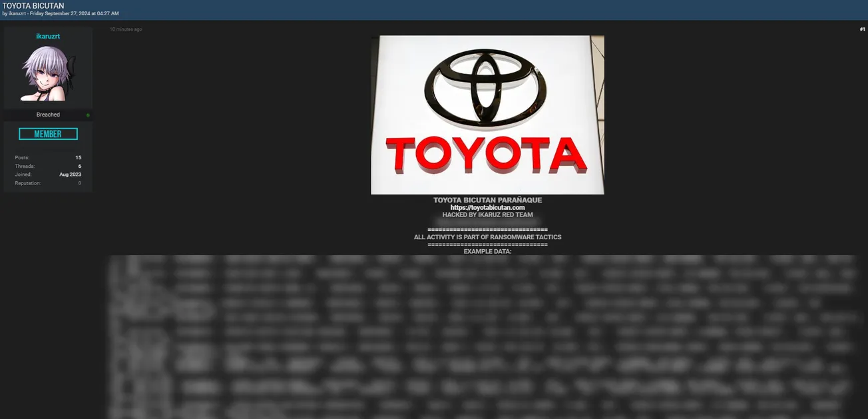Click the Joined Aug 2023 date
Screen dimensions: 868x419
[70, 175]
